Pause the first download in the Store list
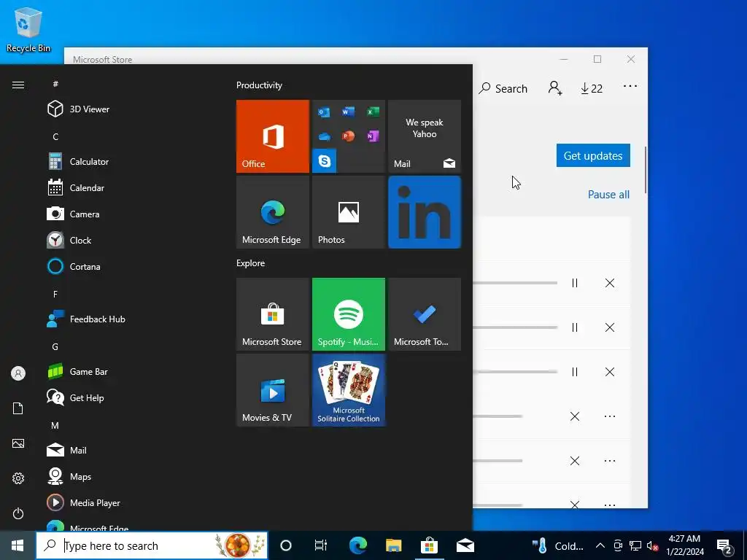Screen dimensions: 747x560 tap(575, 283)
